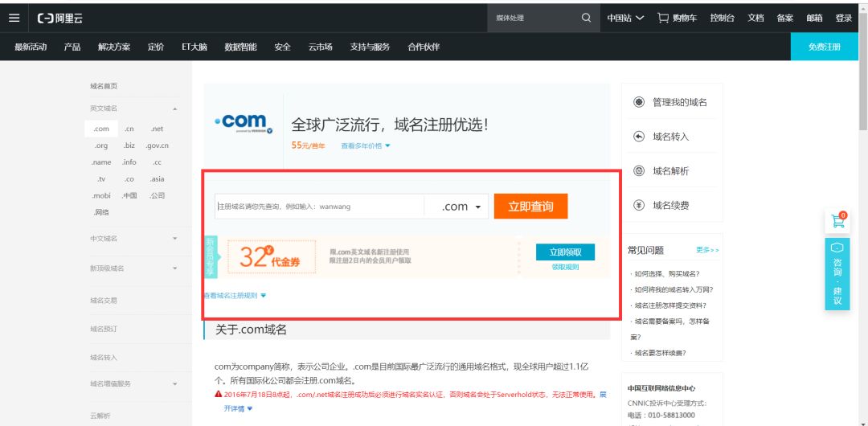
Task: Click the Aliyun logo
Action: tap(59, 18)
